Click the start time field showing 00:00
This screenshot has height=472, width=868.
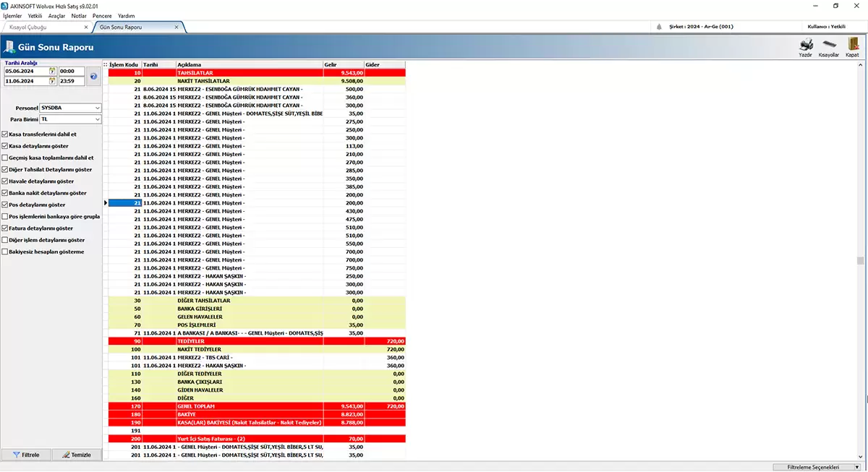pos(71,72)
